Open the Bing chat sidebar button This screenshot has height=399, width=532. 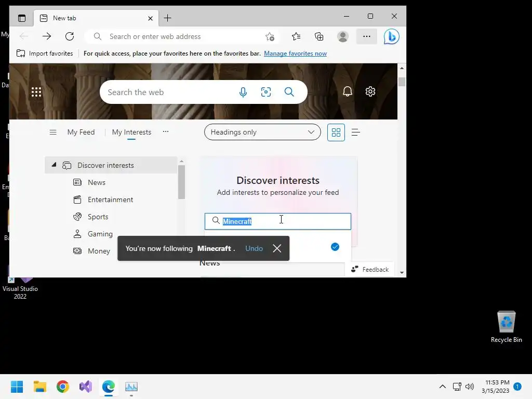(x=391, y=36)
